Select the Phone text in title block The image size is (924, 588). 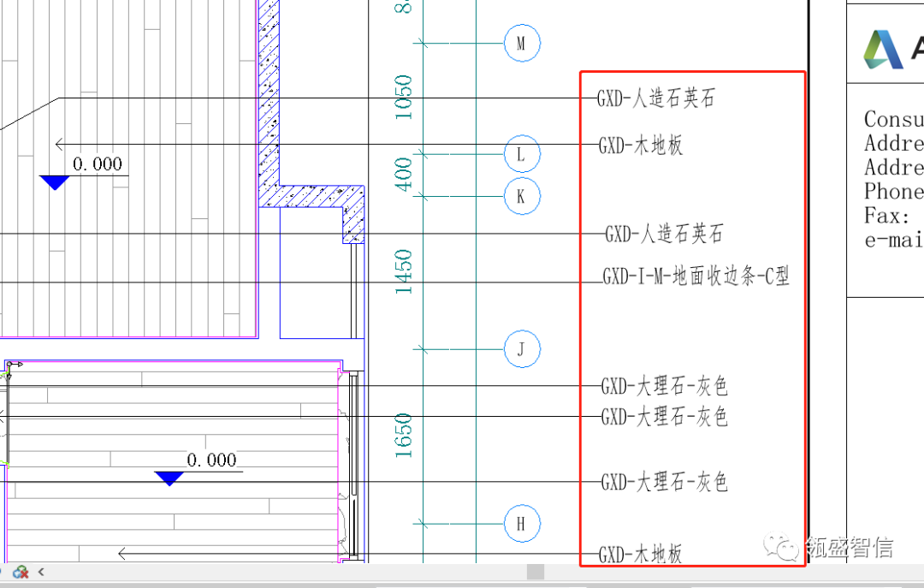pos(893,192)
